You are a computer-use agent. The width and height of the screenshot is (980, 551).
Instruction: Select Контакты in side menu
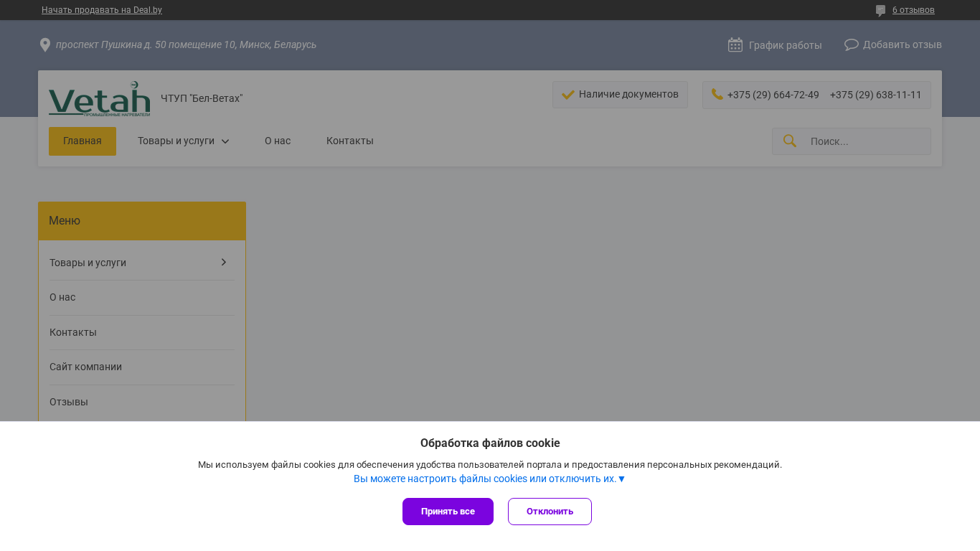point(73,332)
